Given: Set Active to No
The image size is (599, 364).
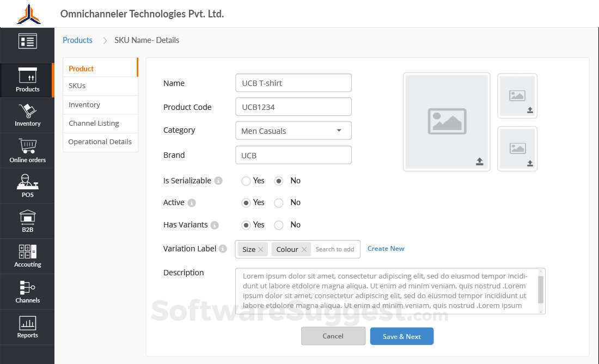Looking at the screenshot, I should (x=279, y=203).
